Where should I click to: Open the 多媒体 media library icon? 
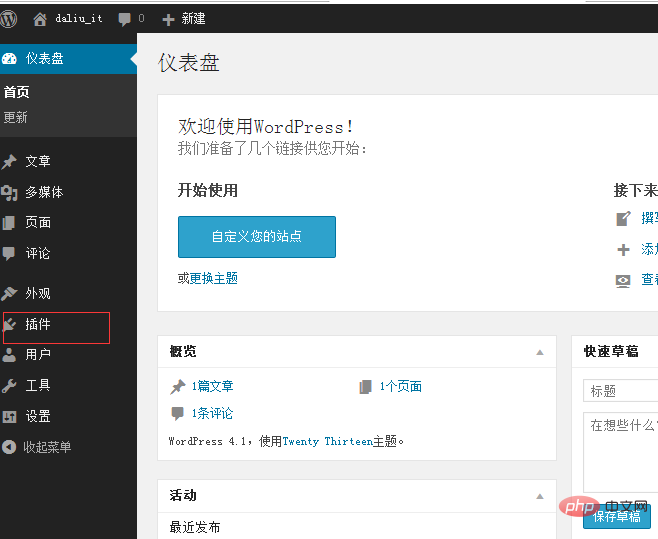pos(10,192)
